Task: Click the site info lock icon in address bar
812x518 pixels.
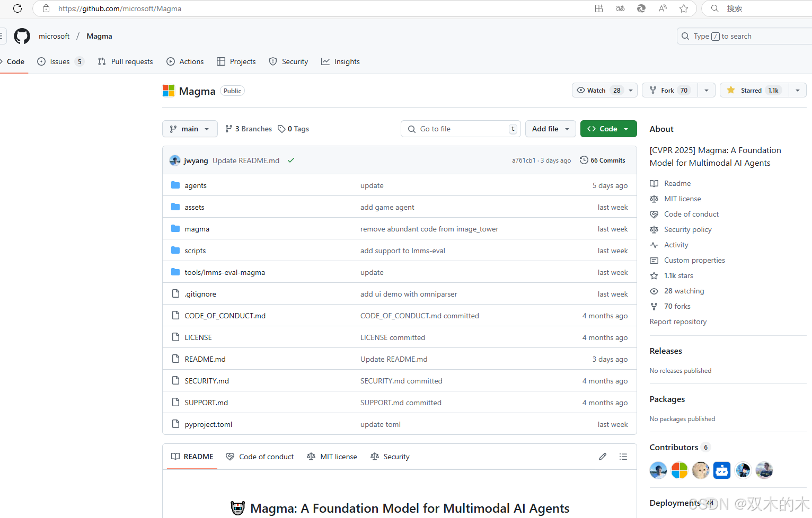Action: [x=46, y=8]
